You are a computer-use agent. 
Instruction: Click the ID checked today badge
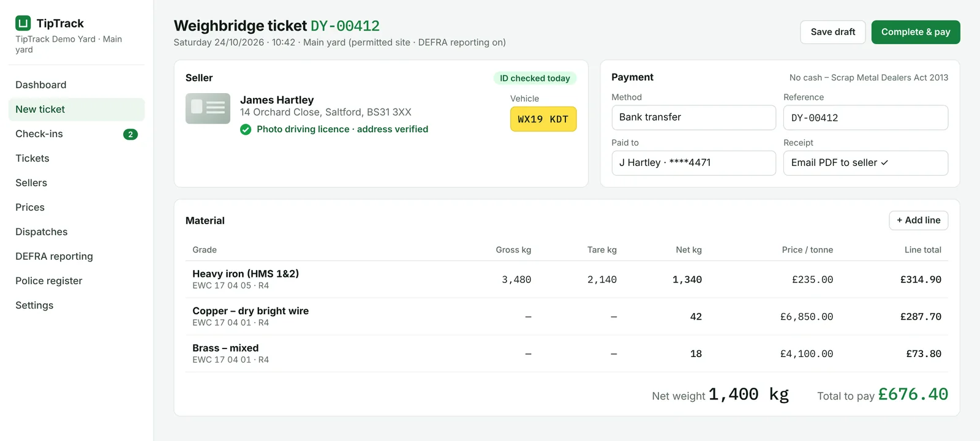click(x=535, y=78)
